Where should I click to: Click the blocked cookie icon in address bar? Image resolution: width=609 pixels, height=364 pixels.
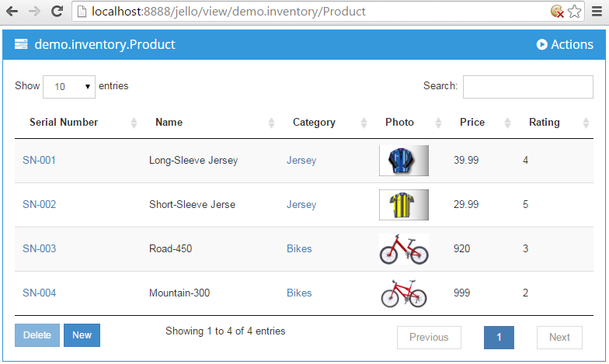557,11
